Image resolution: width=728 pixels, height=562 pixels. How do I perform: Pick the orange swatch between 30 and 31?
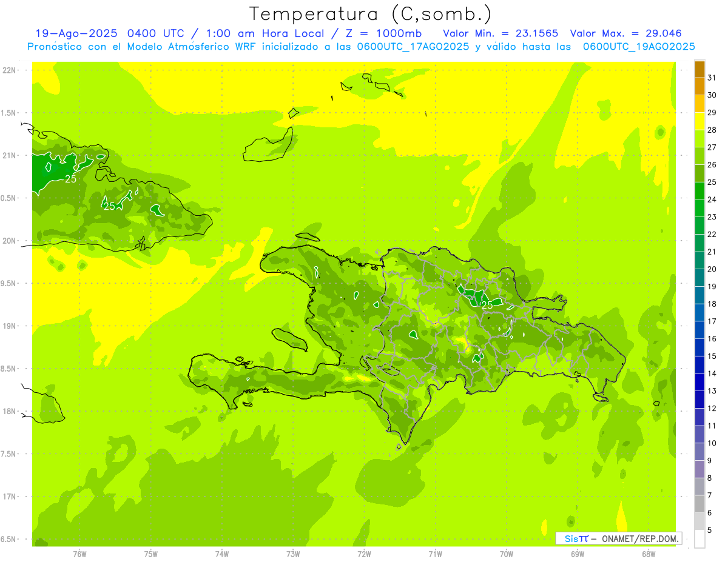click(x=699, y=87)
